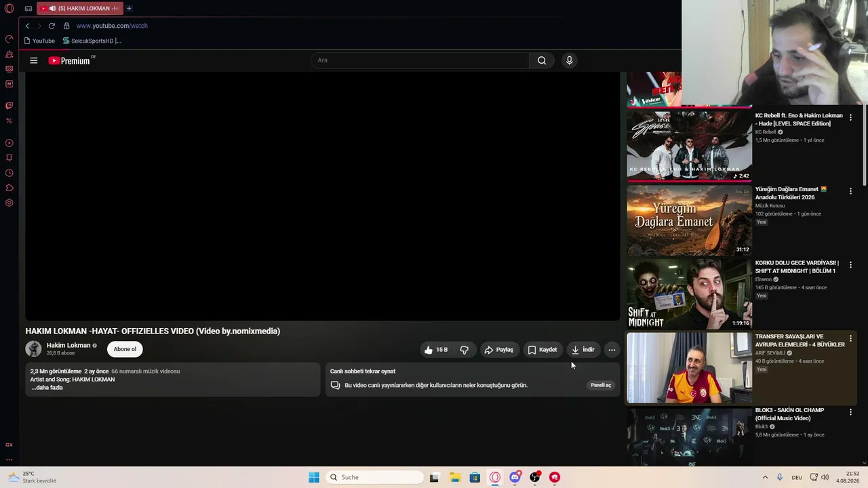868x488 pixels.
Task: Start voice search with the microphone
Action: 570,60
